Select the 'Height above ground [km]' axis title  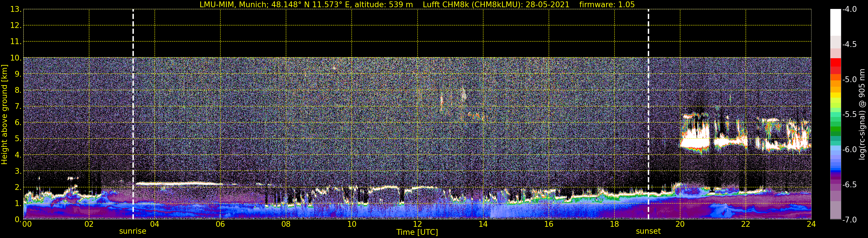point(4,115)
